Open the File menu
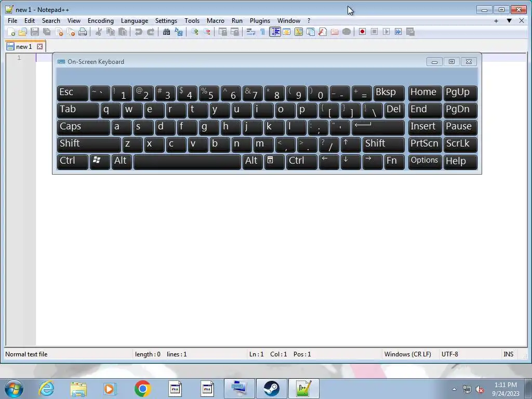The height and width of the screenshot is (399, 532). click(x=12, y=21)
